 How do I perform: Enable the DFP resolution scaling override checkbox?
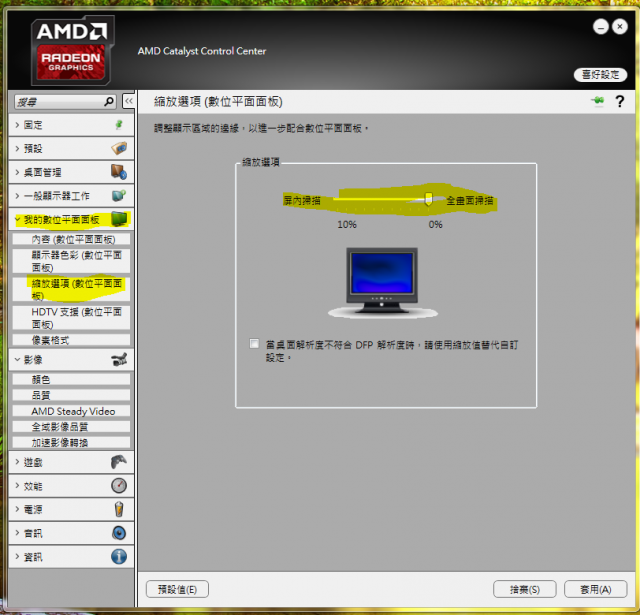pyautogui.click(x=254, y=344)
